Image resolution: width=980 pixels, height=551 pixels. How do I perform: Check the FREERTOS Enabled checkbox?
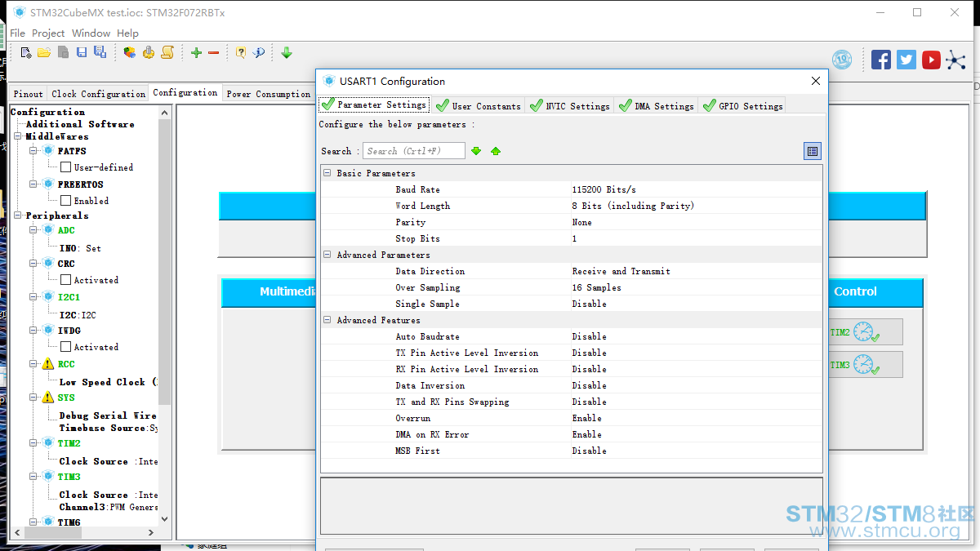point(65,201)
